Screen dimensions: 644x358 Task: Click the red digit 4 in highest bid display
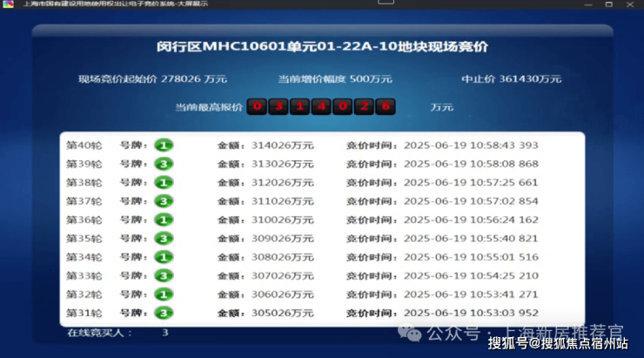[321, 107]
